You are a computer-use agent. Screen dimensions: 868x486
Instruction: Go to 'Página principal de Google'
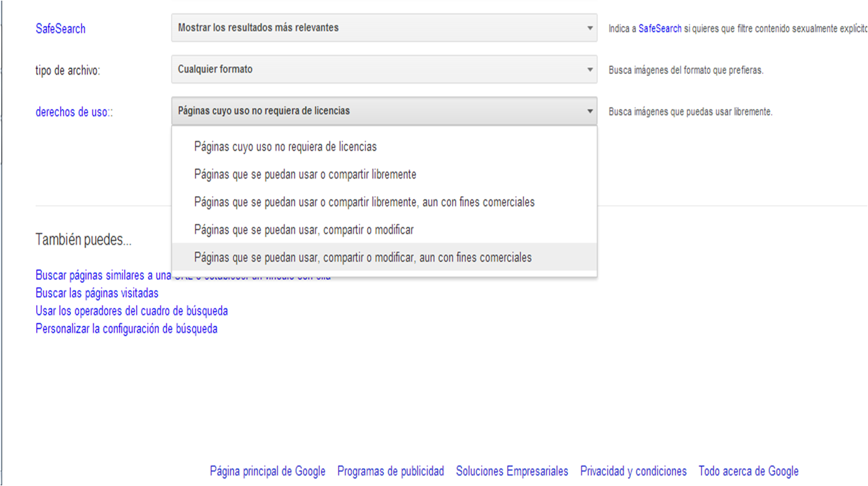(267, 471)
